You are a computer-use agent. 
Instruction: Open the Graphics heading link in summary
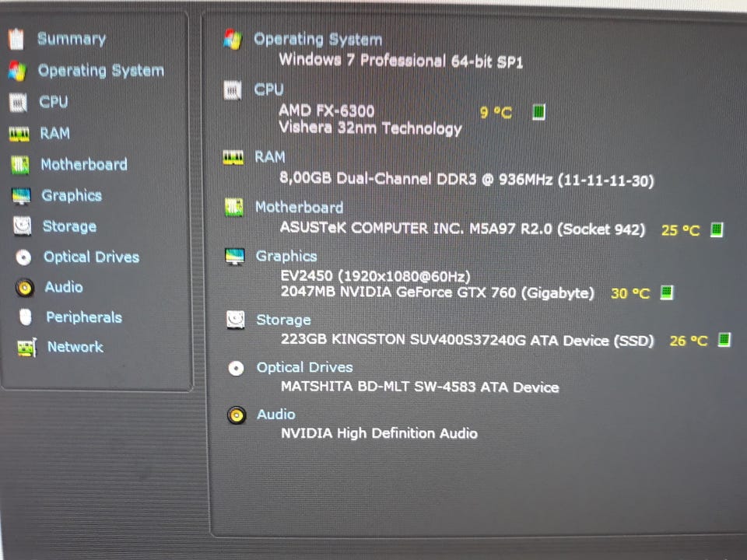[286, 256]
